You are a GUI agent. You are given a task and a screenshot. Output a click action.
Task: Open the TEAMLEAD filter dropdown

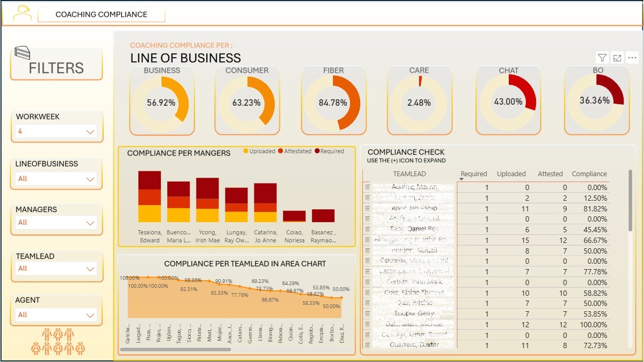click(x=56, y=269)
